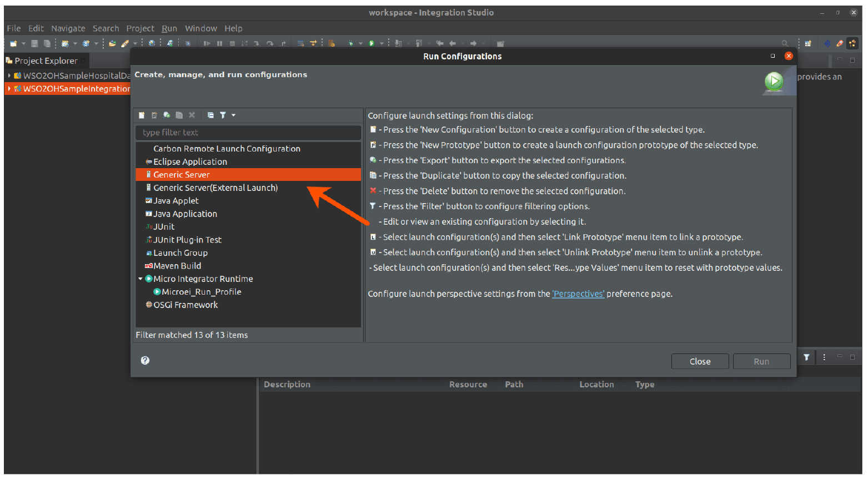The width and height of the screenshot is (868, 485).
Task: Click the Filter funnel icon in dialog
Action: [223, 115]
